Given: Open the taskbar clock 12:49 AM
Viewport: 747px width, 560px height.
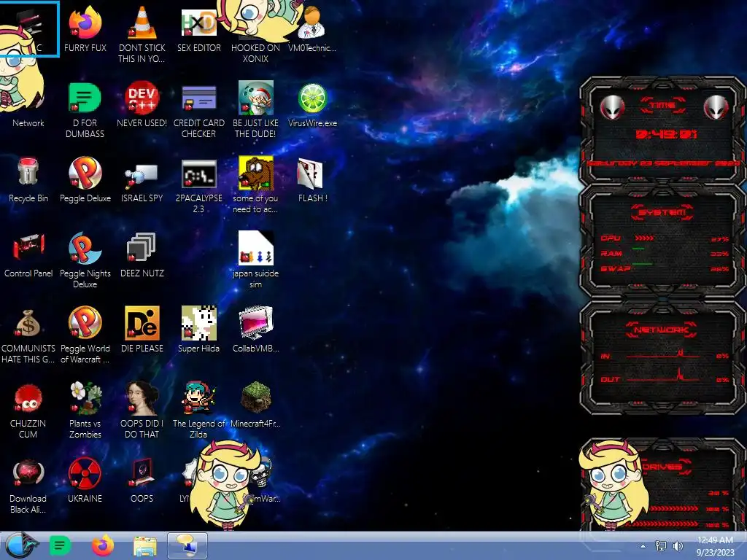Looking at the screenshot, I should click(x=715, y=545).
